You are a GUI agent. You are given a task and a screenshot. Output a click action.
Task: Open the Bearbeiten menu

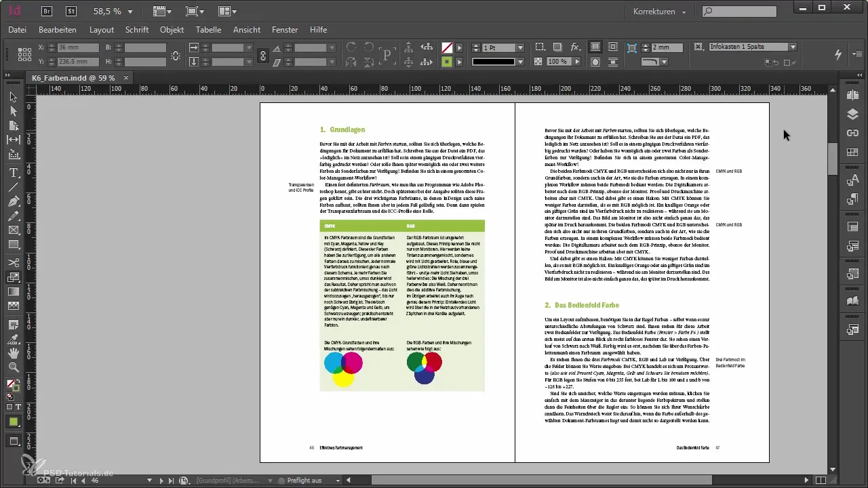point(58,30)
